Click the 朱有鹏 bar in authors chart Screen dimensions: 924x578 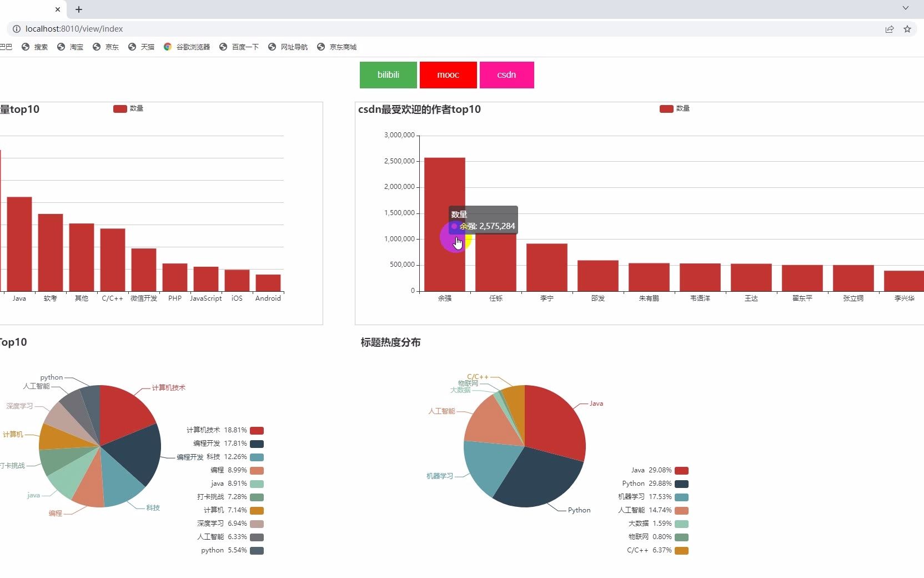pos(649,277)
